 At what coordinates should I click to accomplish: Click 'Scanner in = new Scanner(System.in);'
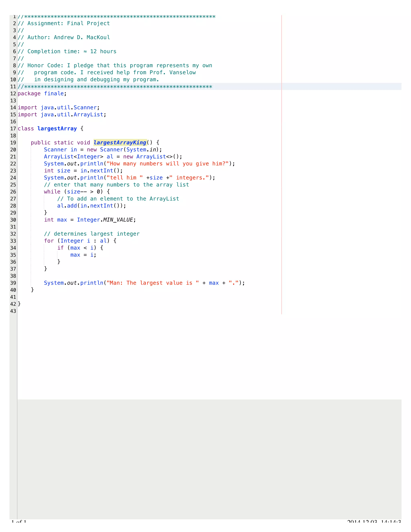(103, 150)
